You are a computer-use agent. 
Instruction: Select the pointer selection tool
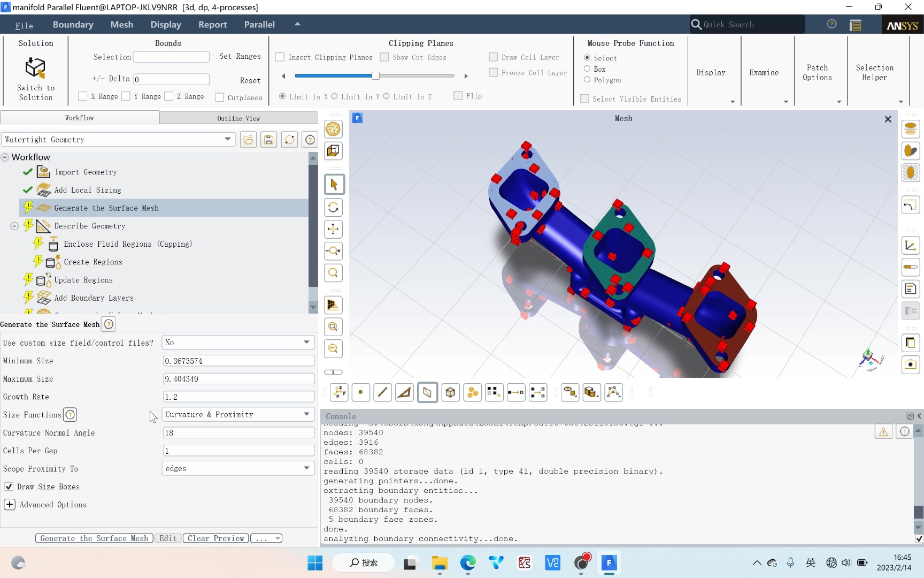pos(333,184)
